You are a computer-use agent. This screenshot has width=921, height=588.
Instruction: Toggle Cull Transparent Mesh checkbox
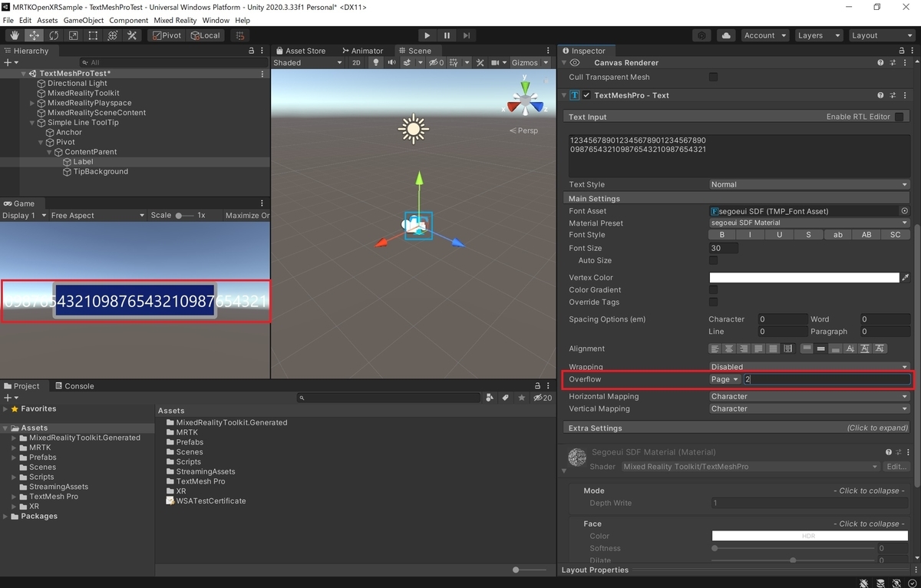click(714, 77)
